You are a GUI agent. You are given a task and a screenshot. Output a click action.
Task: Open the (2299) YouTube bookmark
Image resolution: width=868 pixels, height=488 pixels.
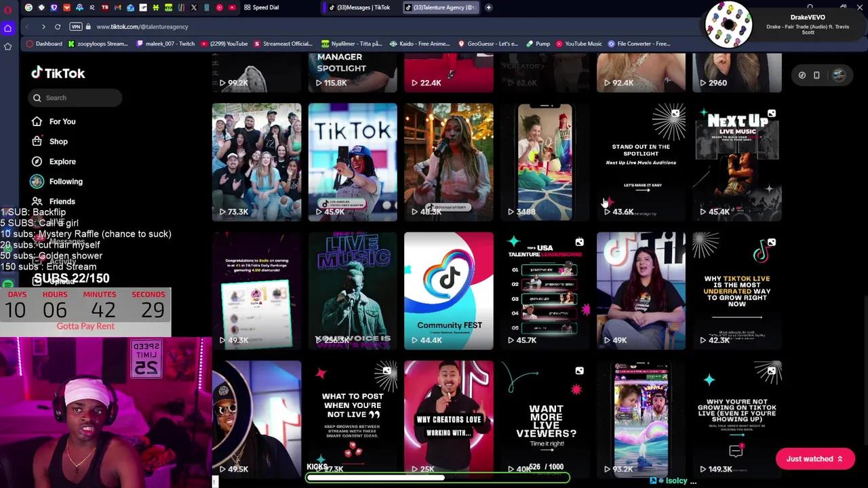coord(223,43)
